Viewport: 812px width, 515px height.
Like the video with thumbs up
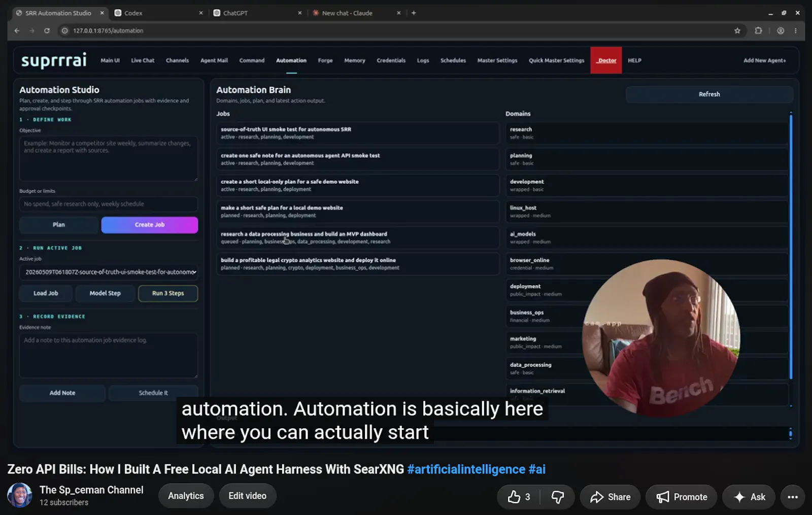tap(519, 497)
